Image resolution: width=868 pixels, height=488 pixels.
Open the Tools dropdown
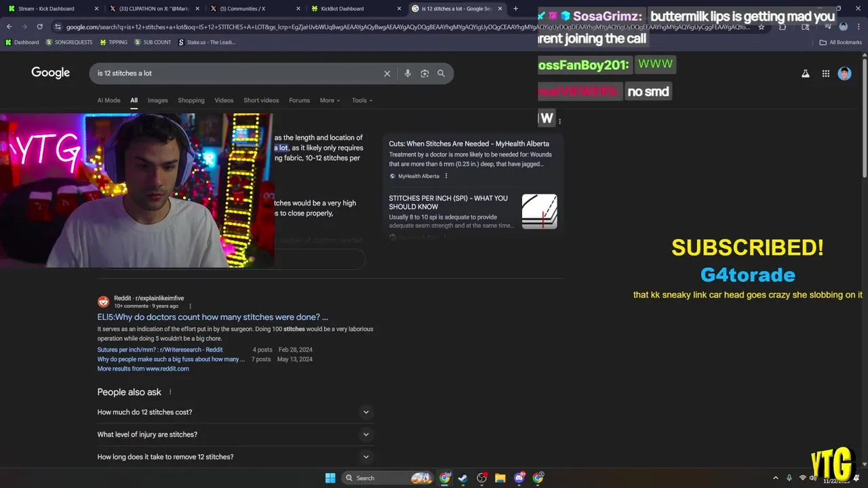point(362,100)
